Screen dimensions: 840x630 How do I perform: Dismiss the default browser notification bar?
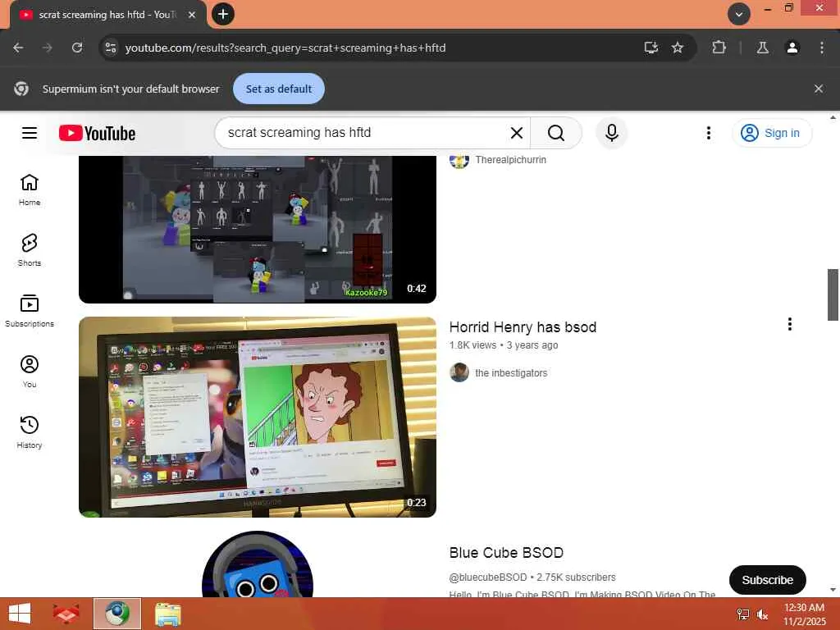(819, 89)
